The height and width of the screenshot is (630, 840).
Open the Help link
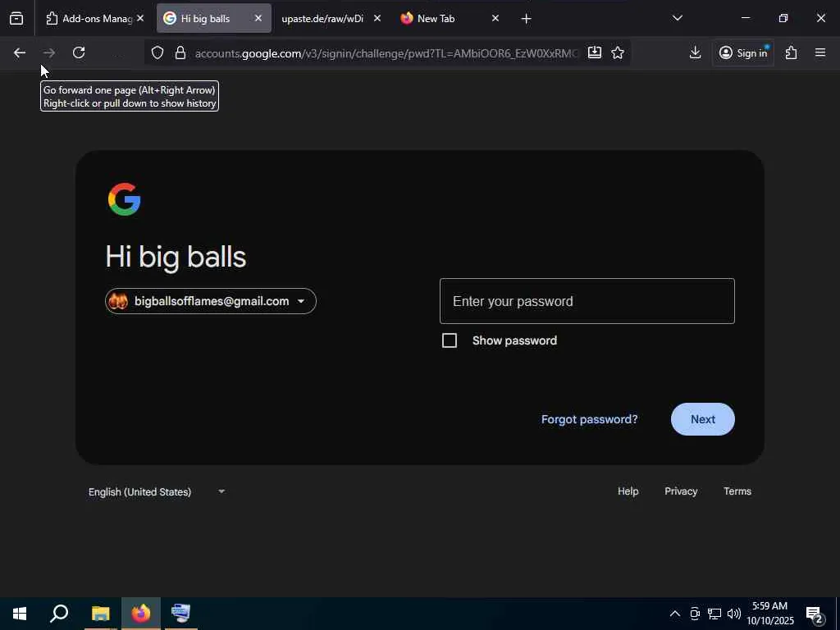pos(628,491)
